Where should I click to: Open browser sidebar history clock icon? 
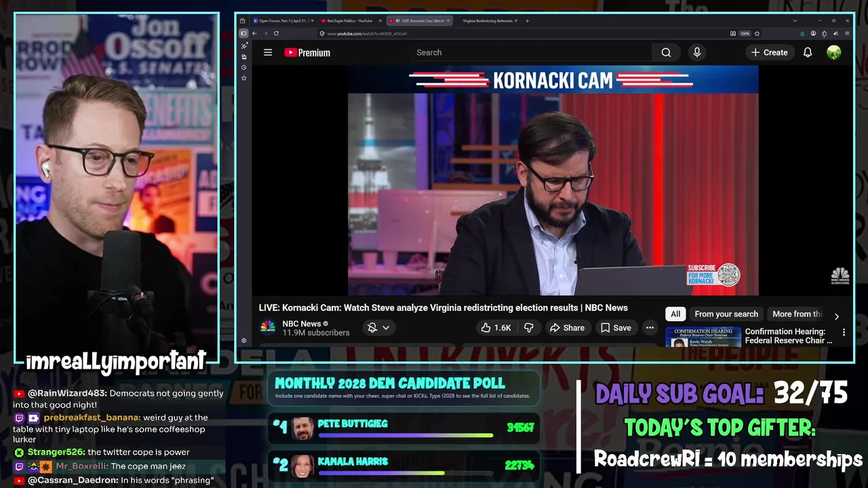(x=244, y=67)
